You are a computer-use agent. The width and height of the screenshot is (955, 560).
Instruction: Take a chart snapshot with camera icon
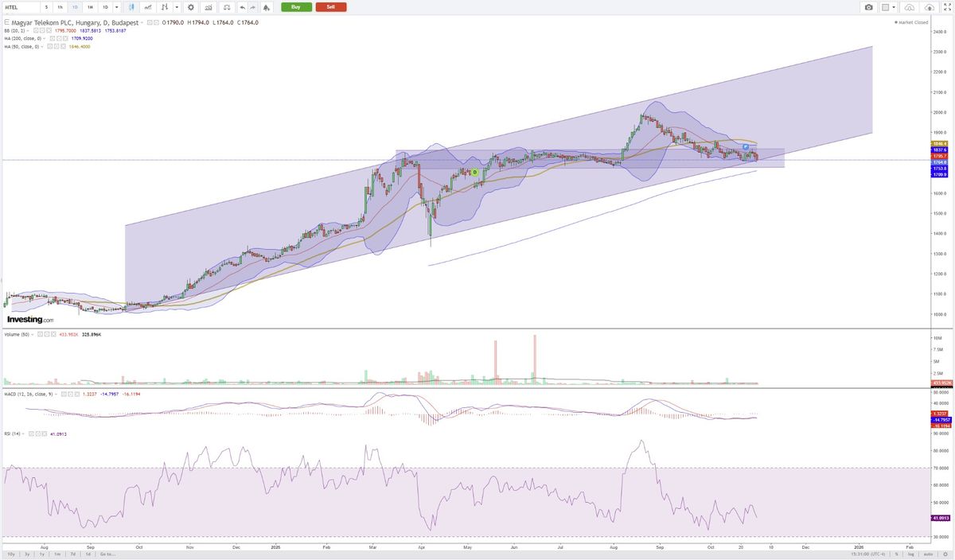click(x=868, y=7)
